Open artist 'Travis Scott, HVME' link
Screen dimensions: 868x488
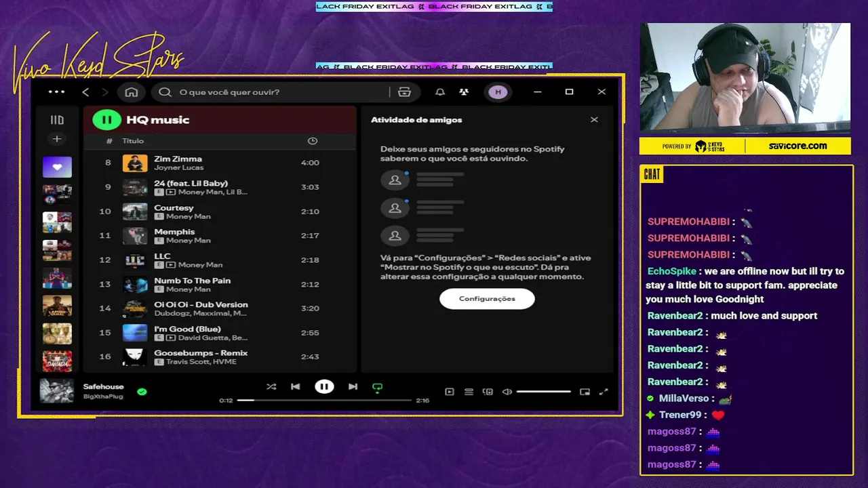pos(201,362)
